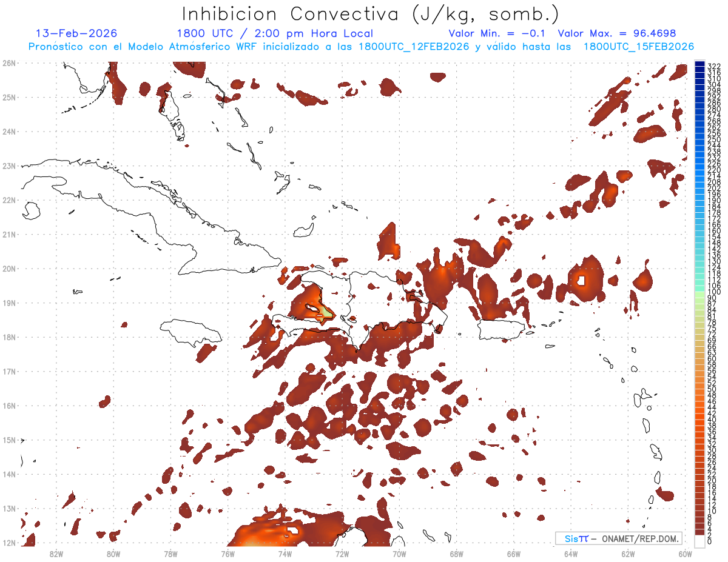Click the '64W' longitude label
The image size is (728, 562).
coord(571,554)
